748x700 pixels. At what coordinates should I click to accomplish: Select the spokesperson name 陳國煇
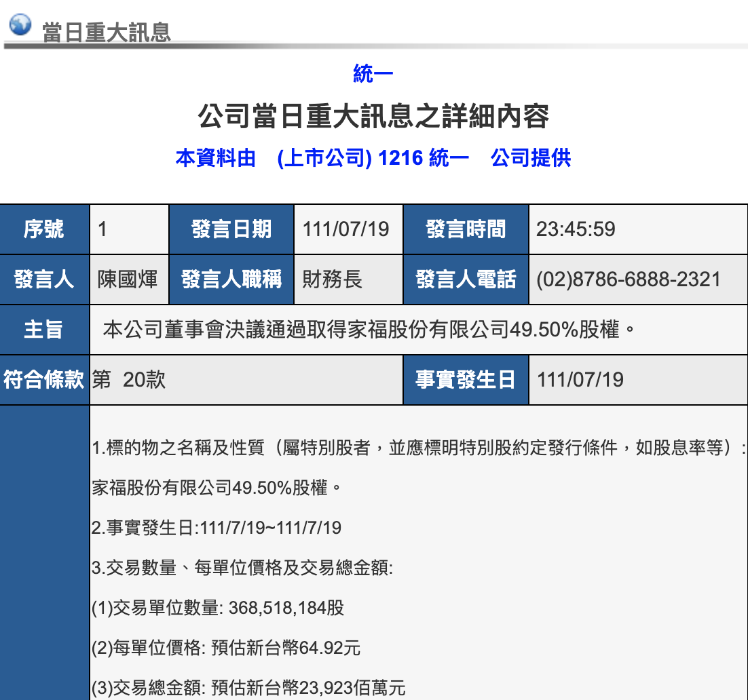tap(128, 279)
